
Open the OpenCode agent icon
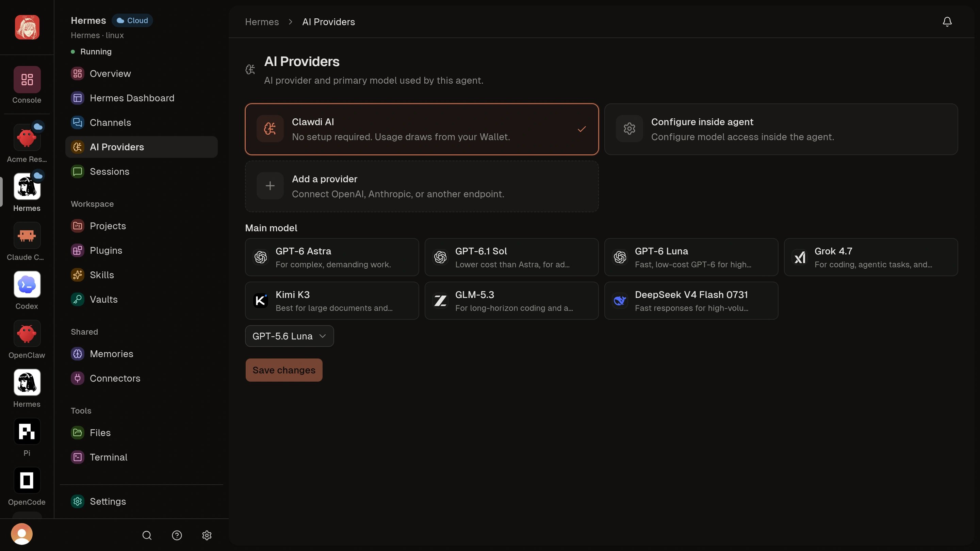coord(27,480)
